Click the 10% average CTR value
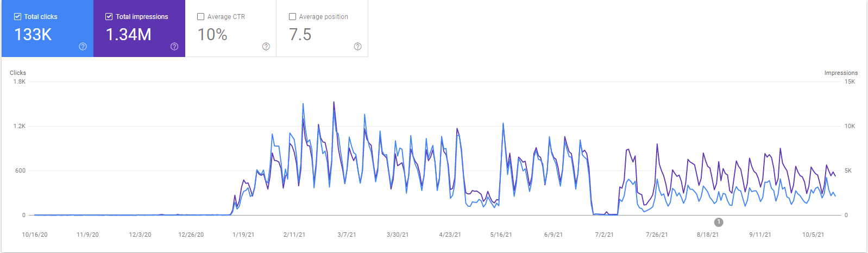The width and height of the screenshot is (868, 253). 212,35
